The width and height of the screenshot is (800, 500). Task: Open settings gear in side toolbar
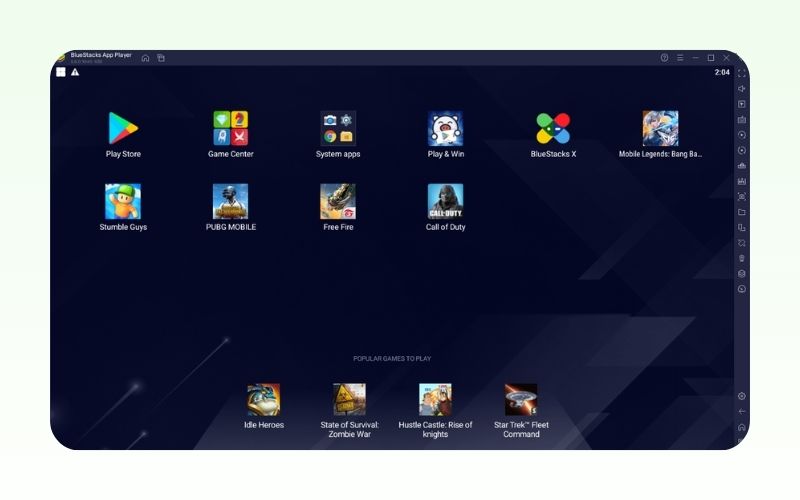pos(742,396)
